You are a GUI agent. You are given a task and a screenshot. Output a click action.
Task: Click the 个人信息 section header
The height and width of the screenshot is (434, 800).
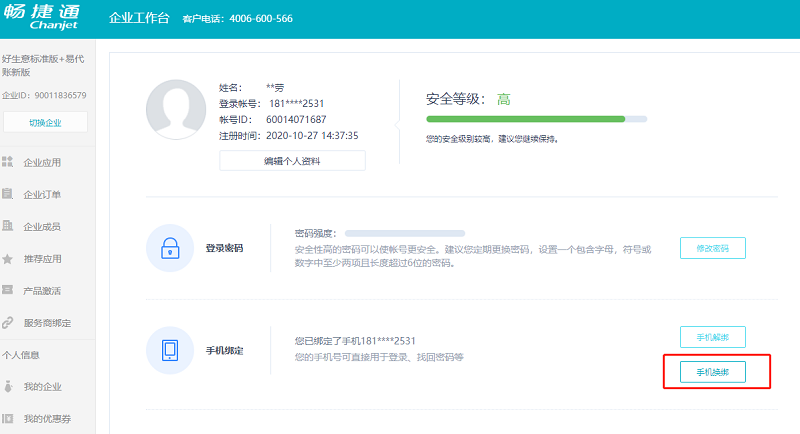click(20, 355)
